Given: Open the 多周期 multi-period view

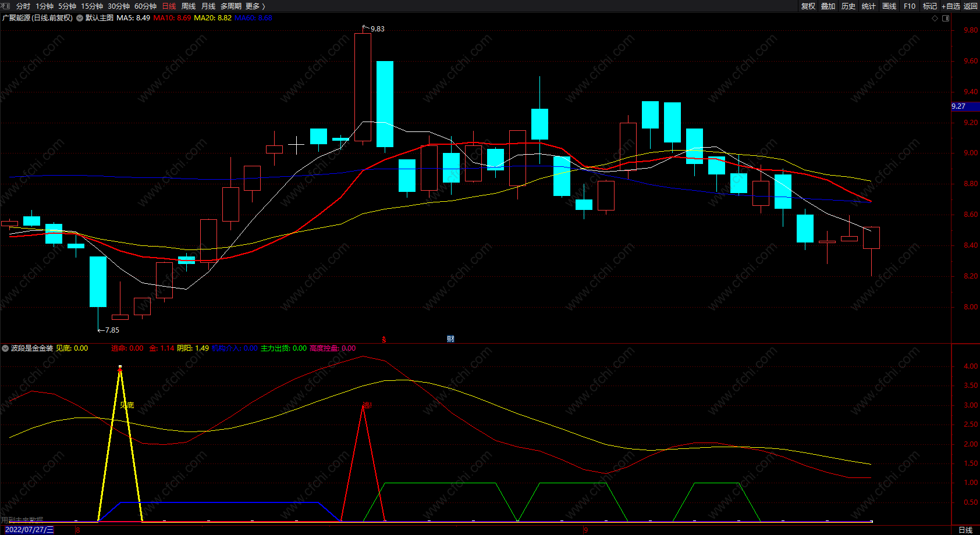Looking at the screenshot, I should coord(230,6).
